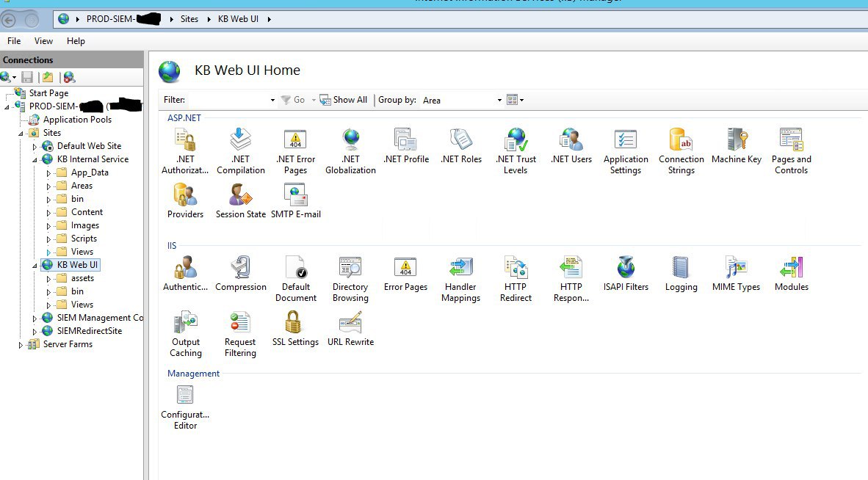Open the Configuration Editor

(x=185, y=407)
